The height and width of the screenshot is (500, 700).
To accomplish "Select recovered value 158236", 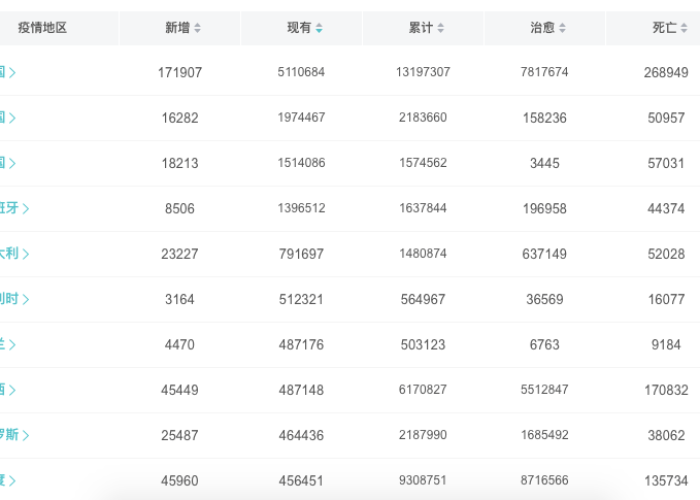I will [x=545, y=118].
